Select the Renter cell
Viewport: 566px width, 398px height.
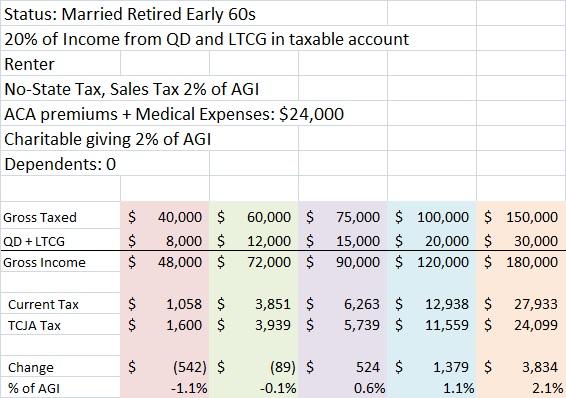29,65
